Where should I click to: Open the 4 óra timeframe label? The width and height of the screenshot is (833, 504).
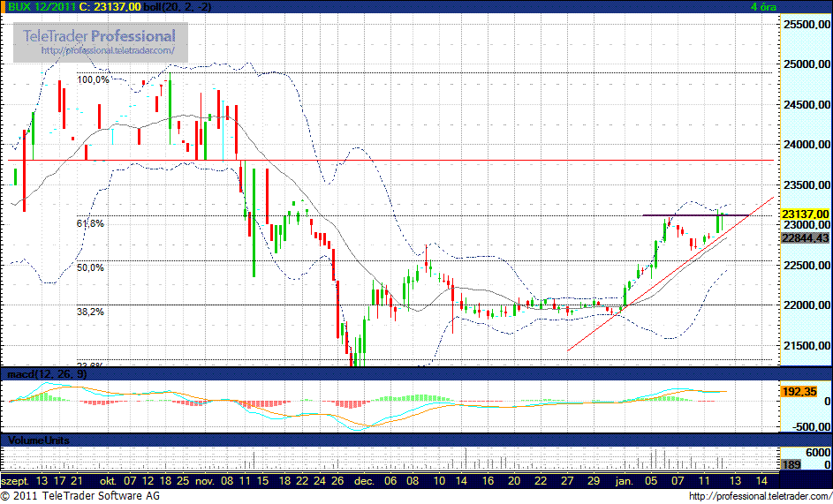click(763, 7)
